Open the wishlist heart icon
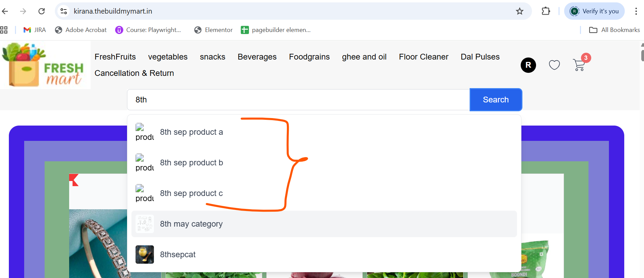The width and height of the screenshot is (644, 278). [x=554, y=65]
